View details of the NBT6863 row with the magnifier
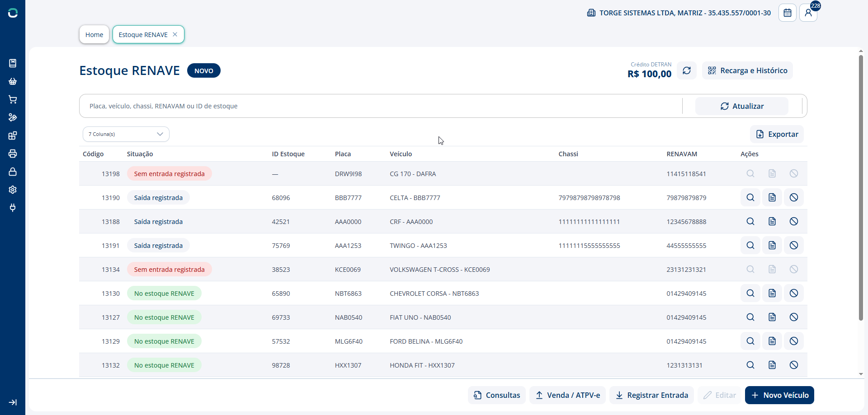868x415 pixels. pyautogui.click(x=750, y=293)
